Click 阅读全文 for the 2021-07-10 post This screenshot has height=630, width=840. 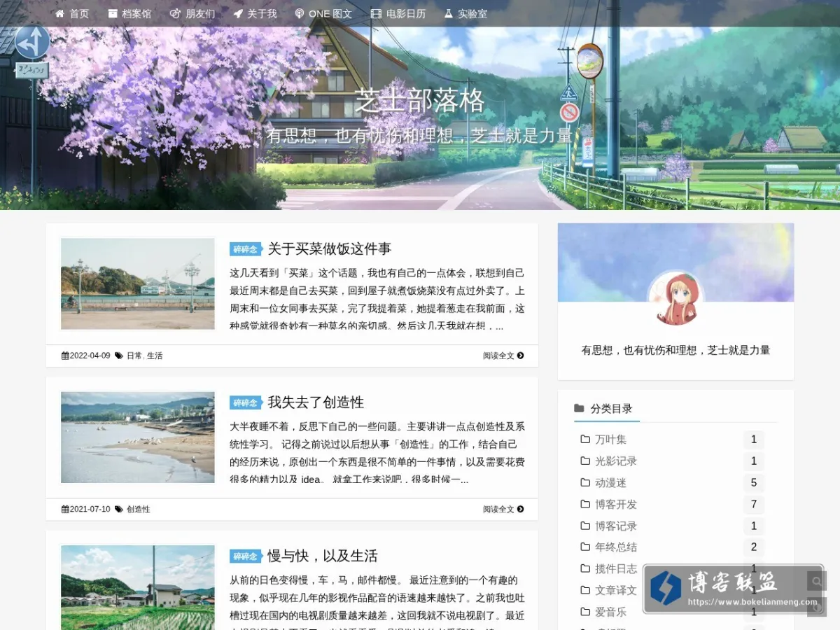[x=503, y=510]
